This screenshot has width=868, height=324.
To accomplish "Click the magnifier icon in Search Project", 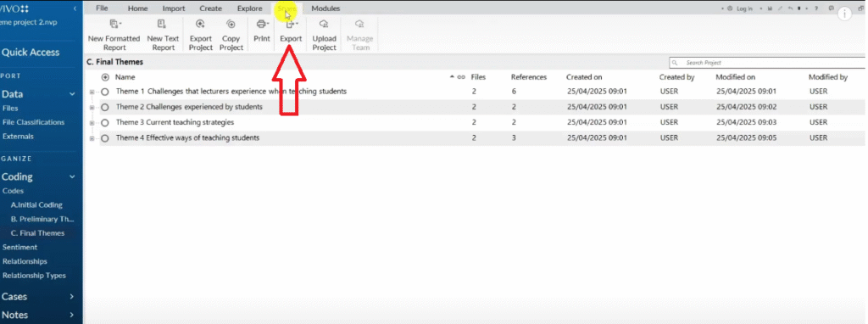I will pyautogui.click(x=675, y=63).
